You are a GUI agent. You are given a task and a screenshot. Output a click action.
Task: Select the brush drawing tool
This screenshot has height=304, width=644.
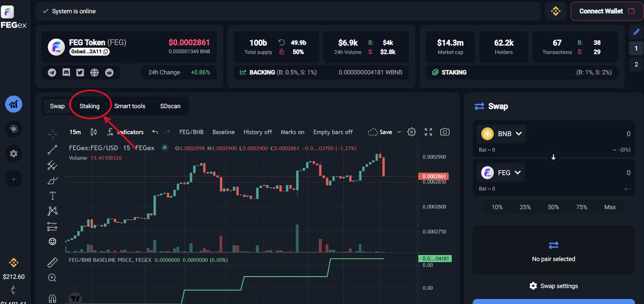coord(52,180)
